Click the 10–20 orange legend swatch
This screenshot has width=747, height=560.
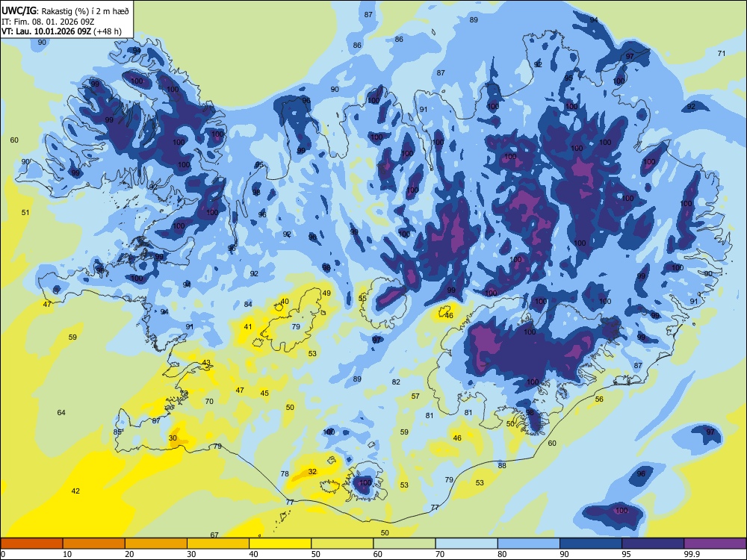(94, 544)
